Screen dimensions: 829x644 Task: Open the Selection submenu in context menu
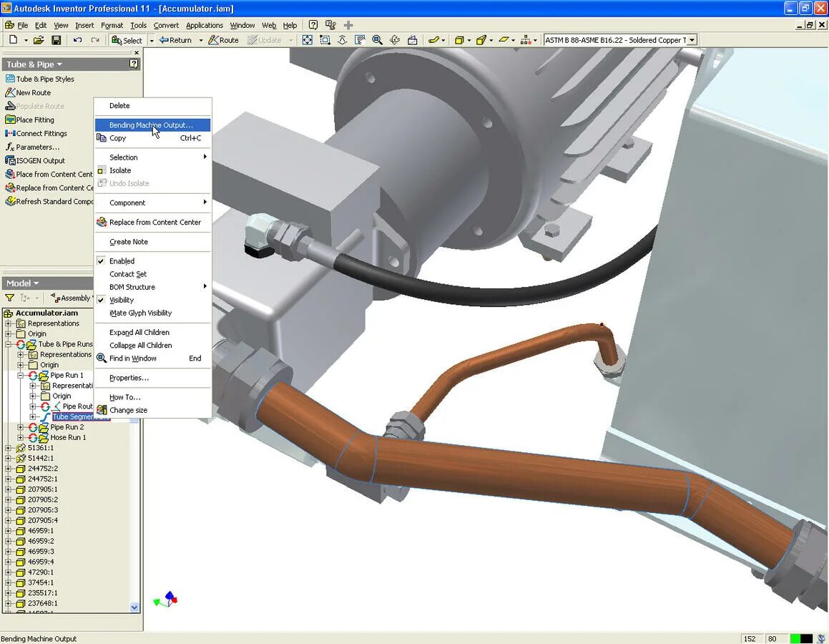click(x=152, y=157)
